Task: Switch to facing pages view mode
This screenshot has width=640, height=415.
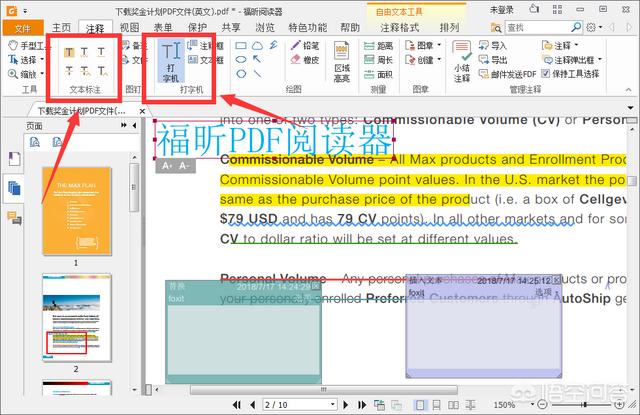Action: (453, 405)
